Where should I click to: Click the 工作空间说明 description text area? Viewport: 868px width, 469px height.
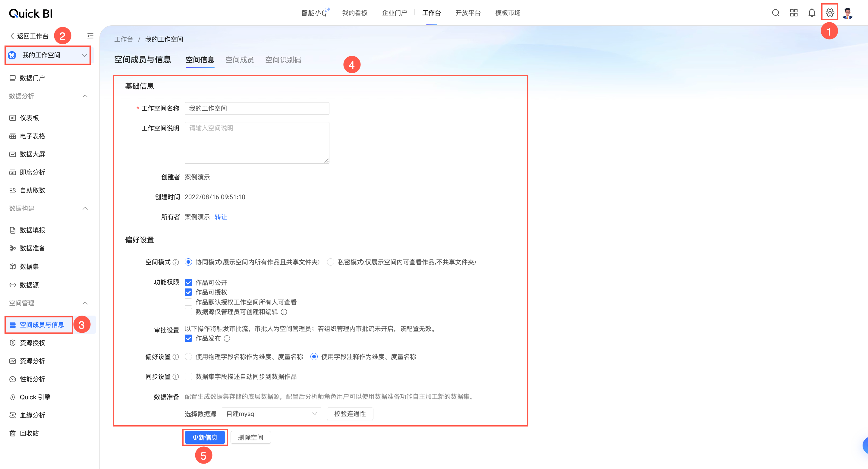click(x=257, y=143)
